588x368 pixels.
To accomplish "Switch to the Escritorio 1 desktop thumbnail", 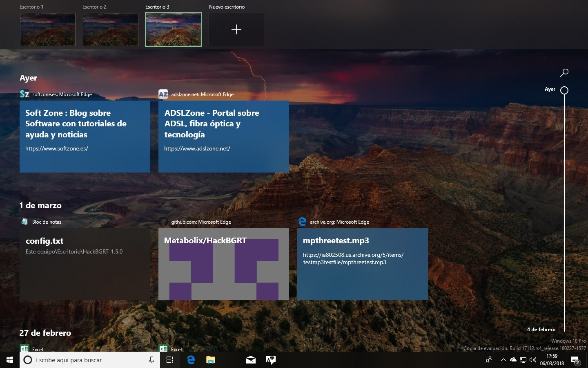I will 48,29.
